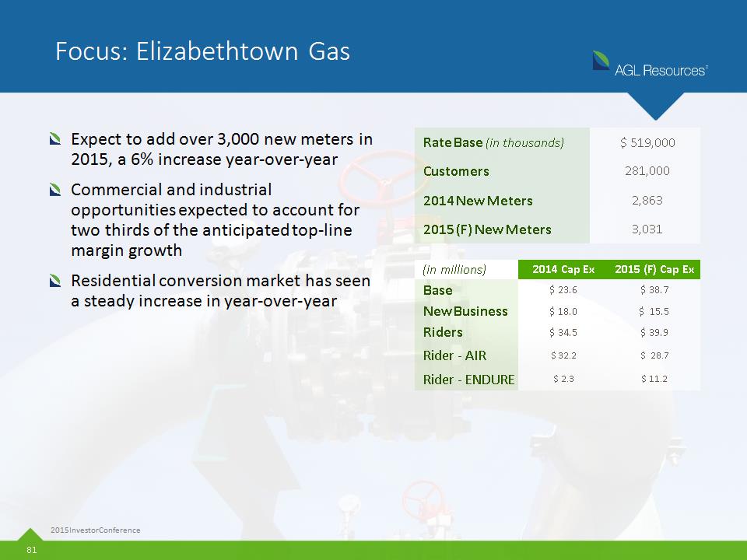Screen dimensions: 747x560
Task: Select the 'Rider - ENDURE' row label
Action: pos(468,380)
